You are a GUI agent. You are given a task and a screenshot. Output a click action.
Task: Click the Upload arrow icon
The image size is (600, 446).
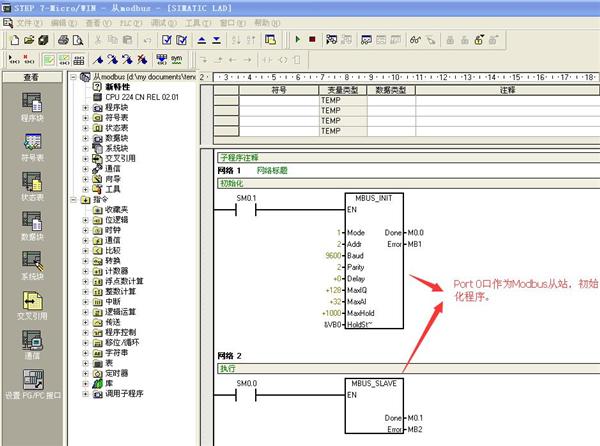[x=202, y=40]
